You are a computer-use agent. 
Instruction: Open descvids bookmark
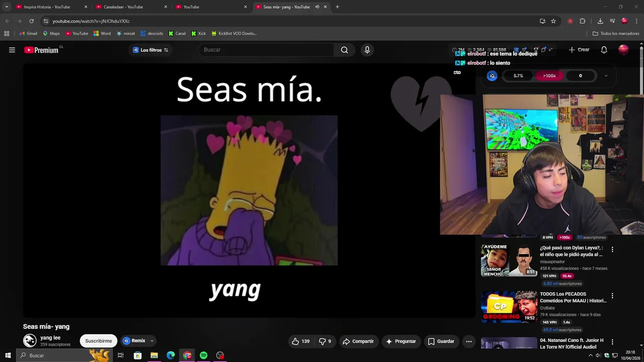(152, 34)
